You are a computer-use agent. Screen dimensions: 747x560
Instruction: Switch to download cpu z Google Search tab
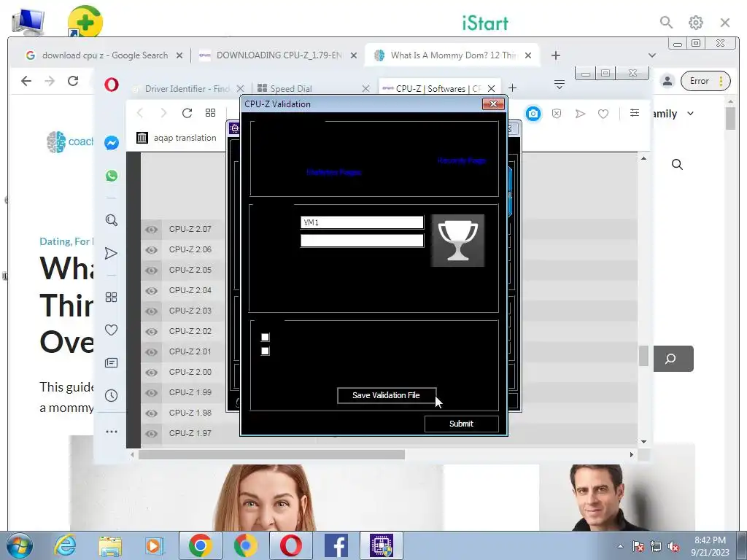tap(104, 55)
